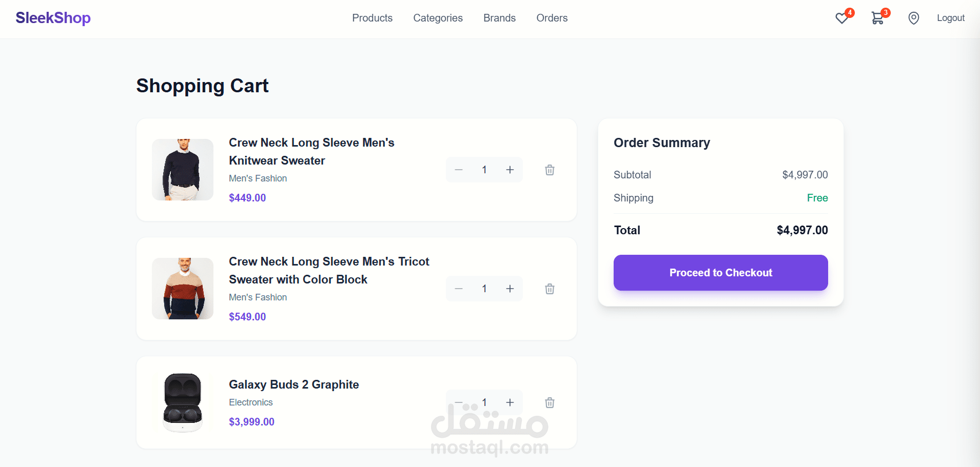
Task: Increase Galaxy Buds quantity with plus
Action: (510, 402)
